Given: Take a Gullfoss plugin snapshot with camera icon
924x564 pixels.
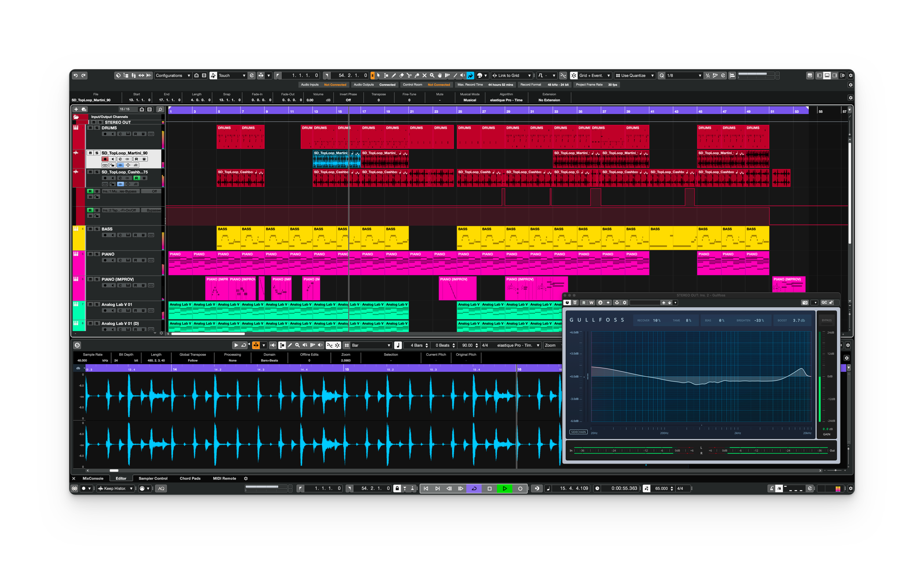Looking at the screenshot, I should (x=805, y=302).
